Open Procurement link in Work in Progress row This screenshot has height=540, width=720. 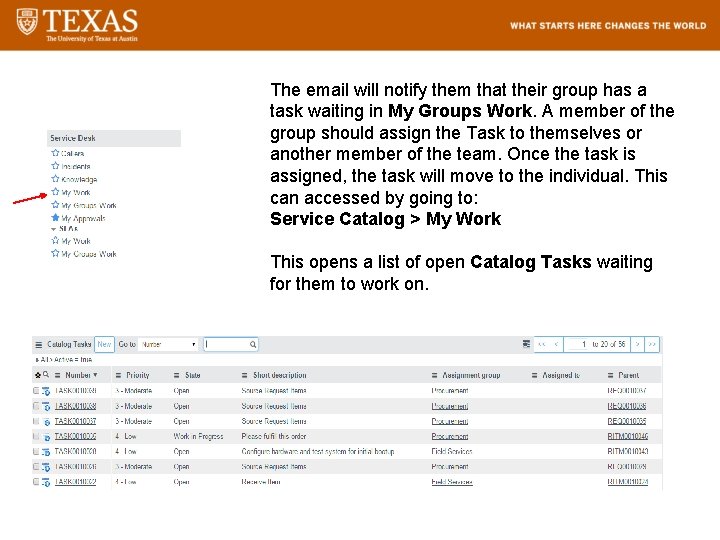(x=450, y=436)
